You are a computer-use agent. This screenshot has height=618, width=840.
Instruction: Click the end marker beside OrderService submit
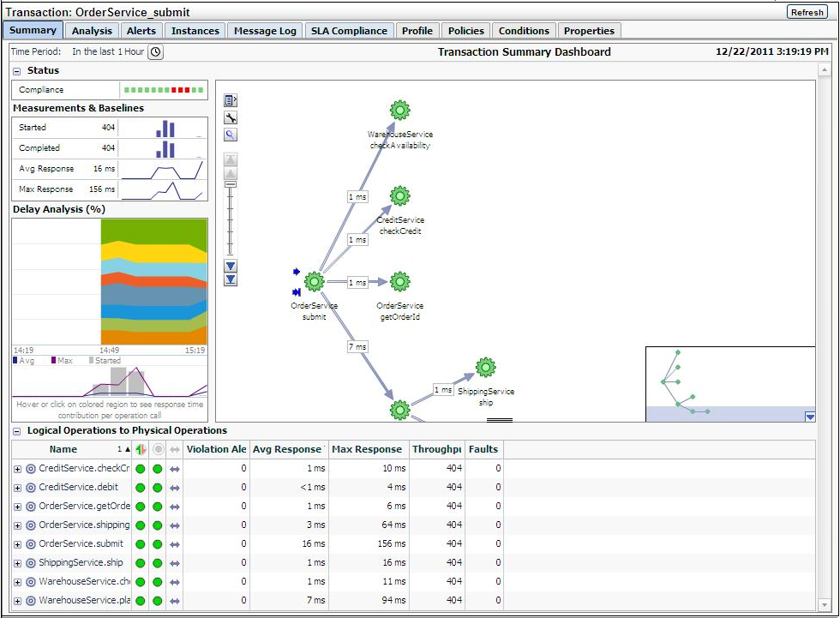coord(297,292)
